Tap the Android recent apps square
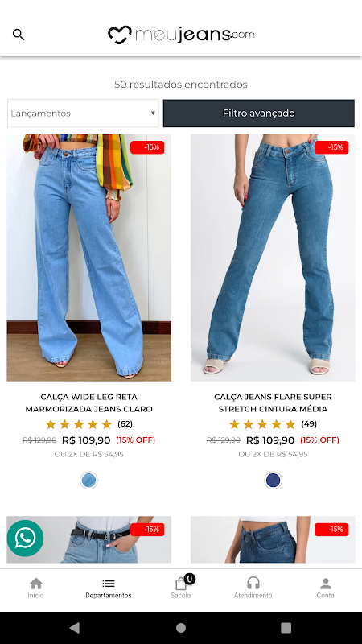Image resolution: width=362 pixels, height=644 pixels. click(286, 628)
